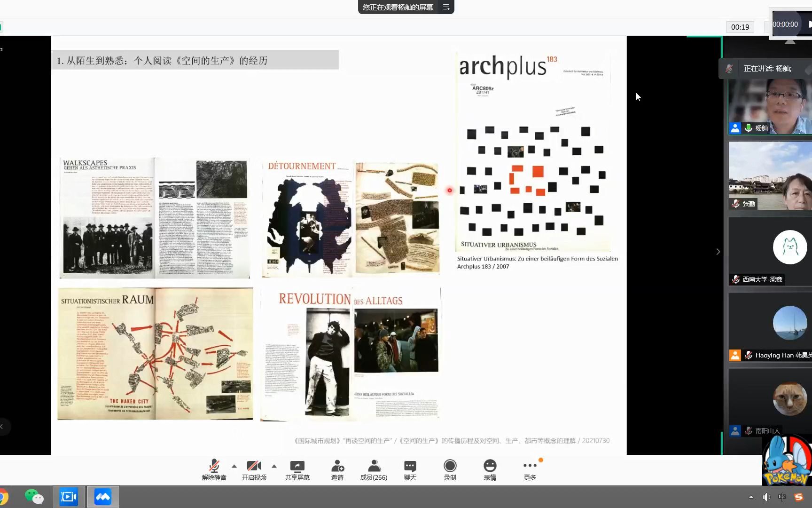
Task: Open screen-share menu icon in top banner
Action: pyautogui.click(x=446, y=7)
